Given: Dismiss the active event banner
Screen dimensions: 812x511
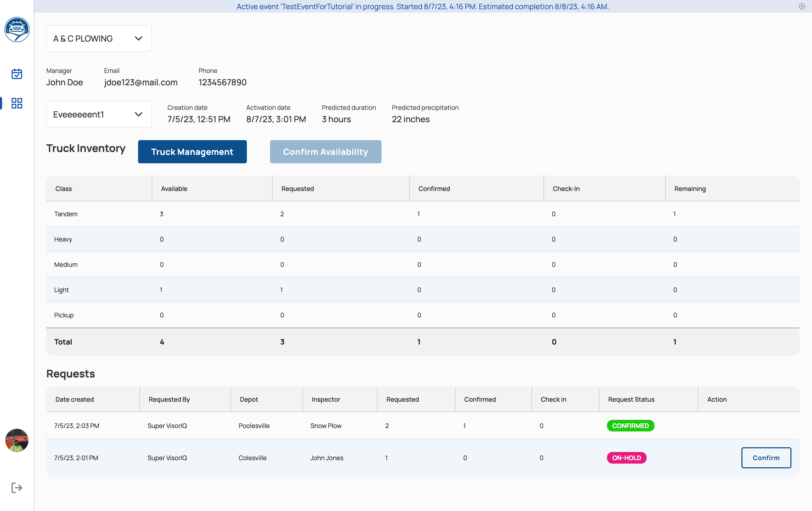Looking at the screenshot, I should tap(802, 6).
